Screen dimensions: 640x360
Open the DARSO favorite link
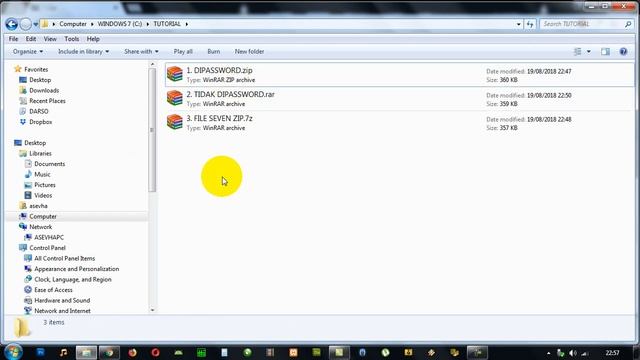(38, 111)
